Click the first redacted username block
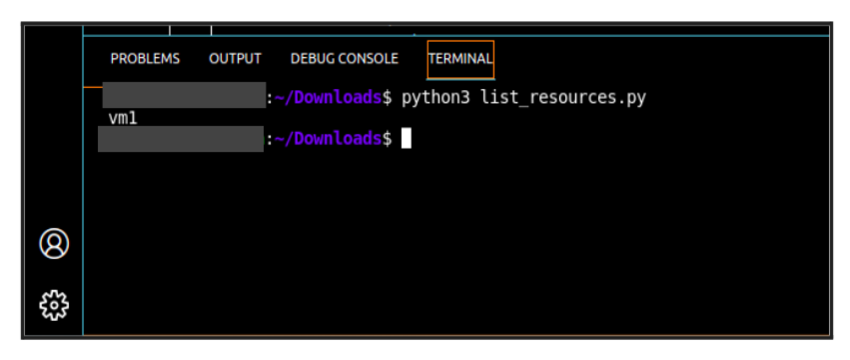The image size is (850, 360). 184,95
